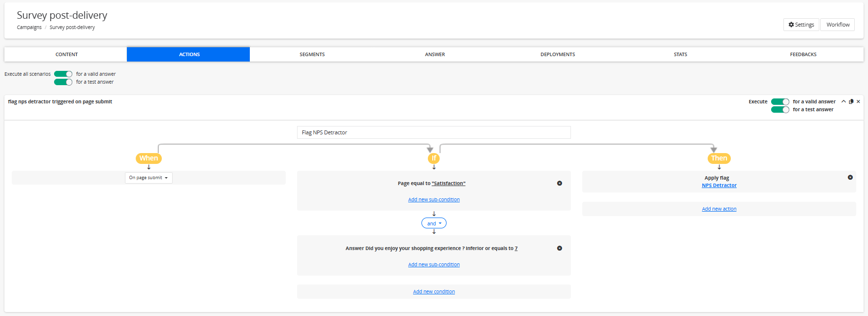Click Add new action link
This screenshot has width=868, height=316.
click(719, 209)
